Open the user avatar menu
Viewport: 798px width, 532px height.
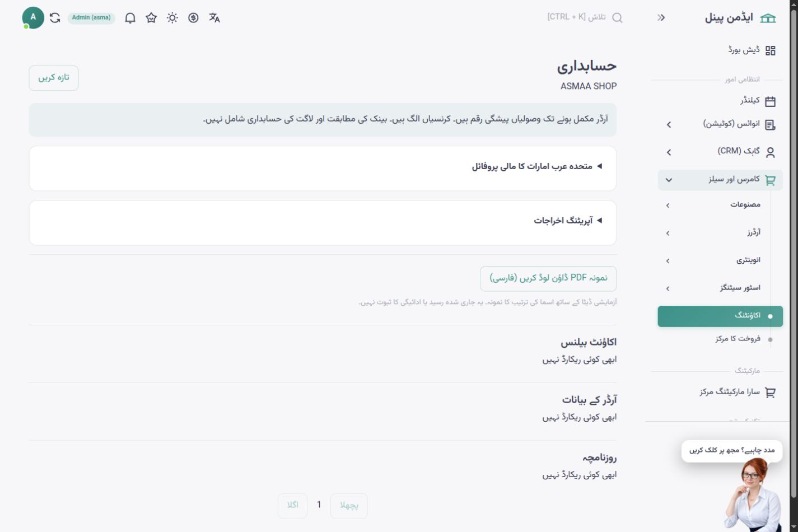pos(33,18)
